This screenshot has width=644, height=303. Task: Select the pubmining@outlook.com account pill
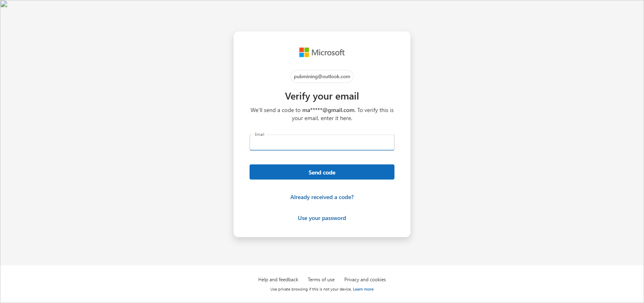[x=322, y=77]
